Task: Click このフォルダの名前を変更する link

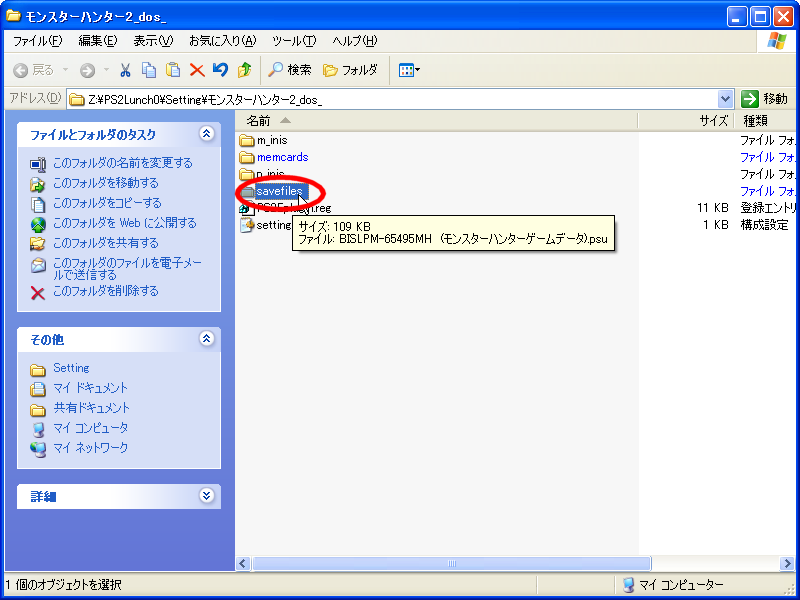Action: tap(123, 163)
